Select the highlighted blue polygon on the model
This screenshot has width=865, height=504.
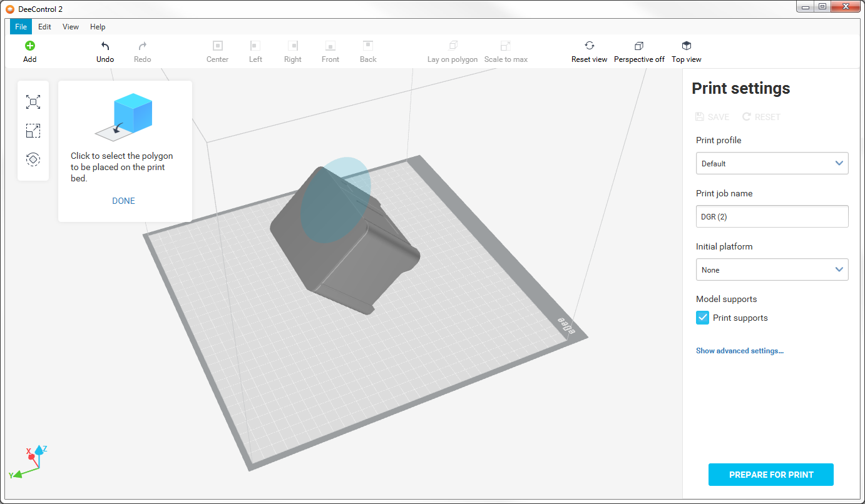pyautogui.click(x=335, y=197)
